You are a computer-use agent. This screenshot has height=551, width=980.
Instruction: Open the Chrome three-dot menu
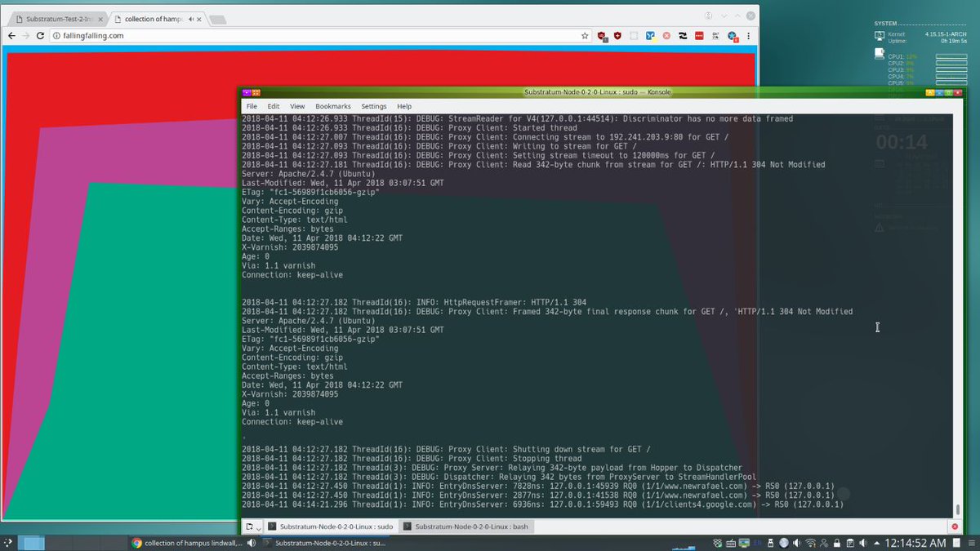click(x=749, y=36)
